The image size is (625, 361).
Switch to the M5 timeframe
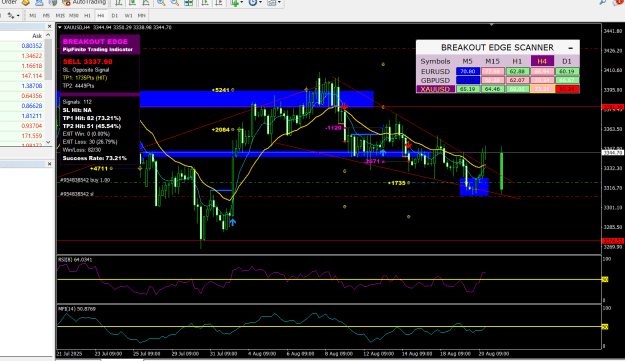[46, 16]
